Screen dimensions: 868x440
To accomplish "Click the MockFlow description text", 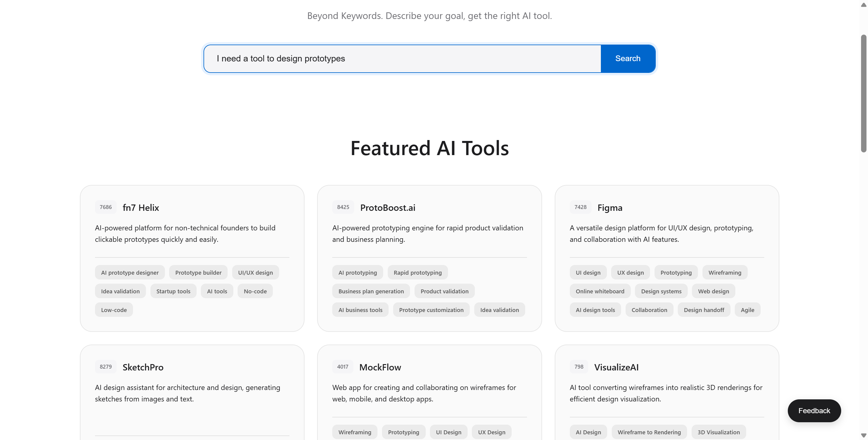I will (424, 393).
